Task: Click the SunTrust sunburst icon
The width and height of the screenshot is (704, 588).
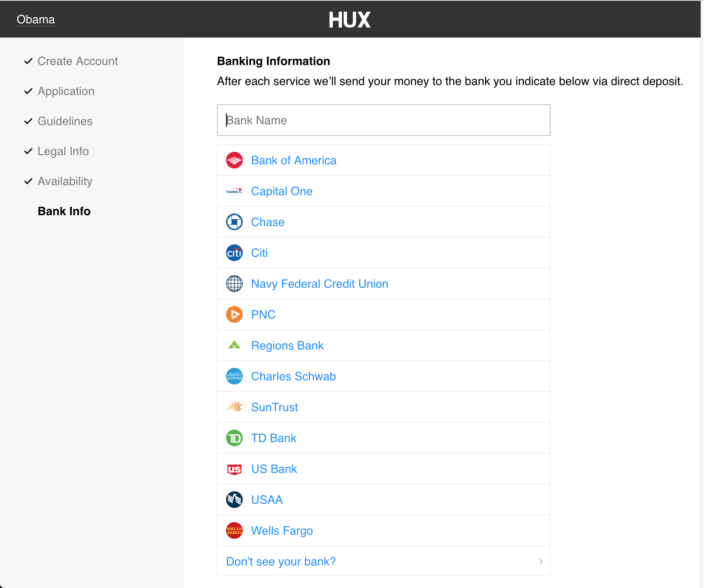Action: (234, 407)
